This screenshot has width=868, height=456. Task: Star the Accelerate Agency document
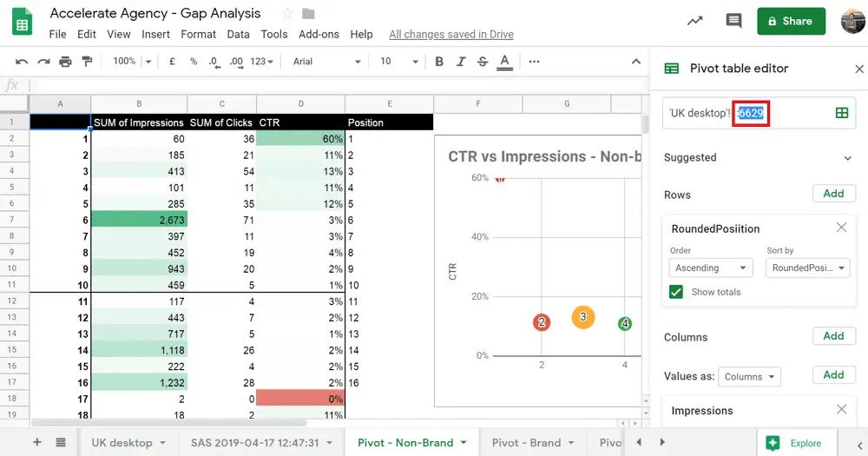point(287,14)
